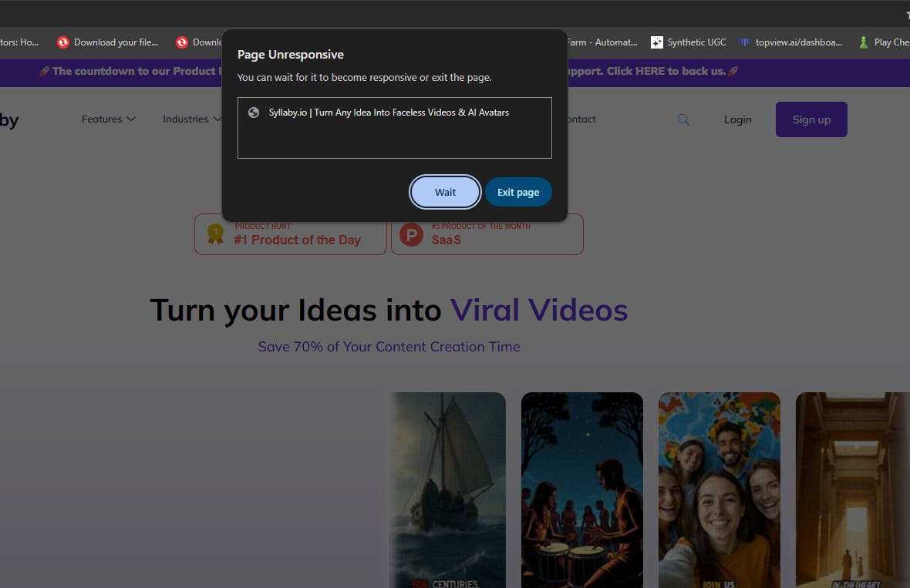Click the globe icon beside the Syllaby.io entry
Image resolution: width=910 pixels, height=588 pixels.
(x=254, y=113)
